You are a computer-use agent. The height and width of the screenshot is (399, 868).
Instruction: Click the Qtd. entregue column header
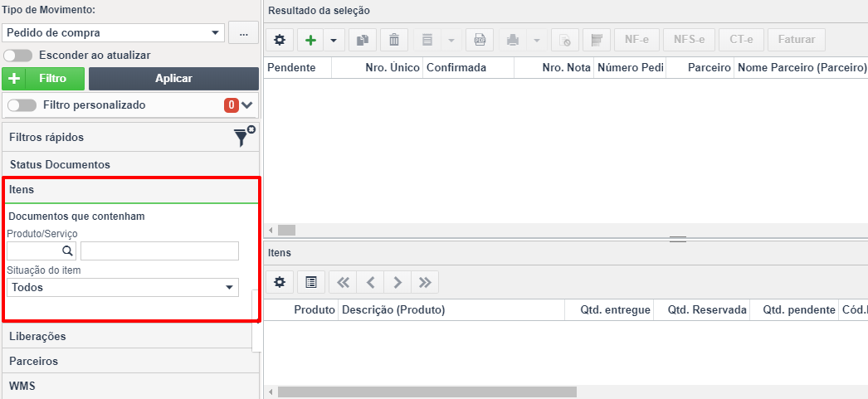[609, 310]
